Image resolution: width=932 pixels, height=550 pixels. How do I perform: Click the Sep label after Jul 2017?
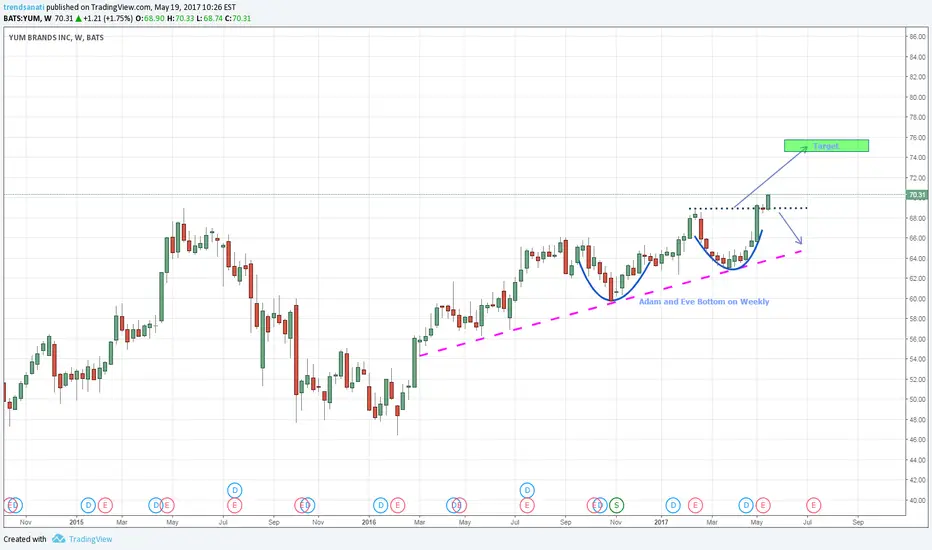click(858, 522)
